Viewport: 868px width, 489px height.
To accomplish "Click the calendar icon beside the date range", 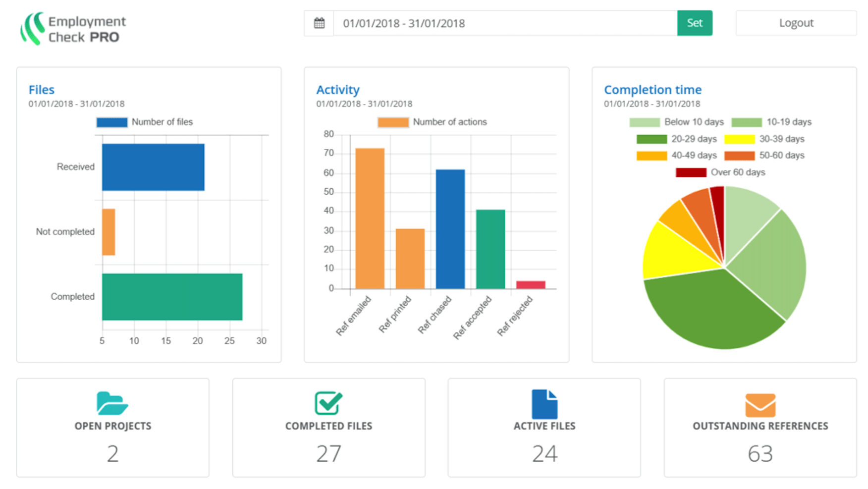I will 319,23.
